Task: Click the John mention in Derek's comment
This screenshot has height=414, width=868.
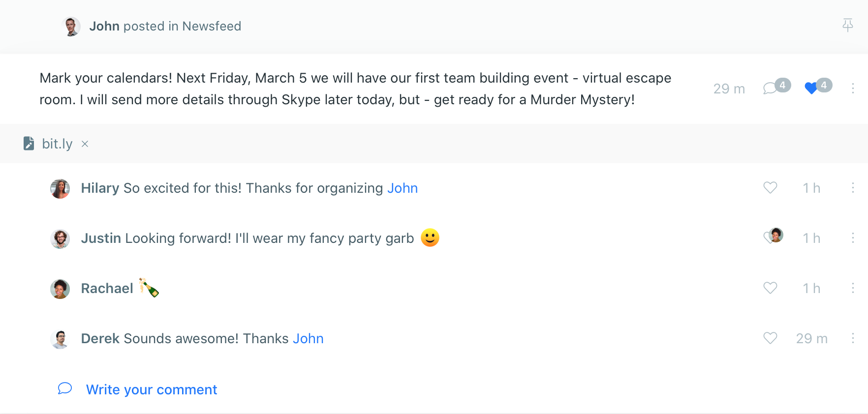Action: (x=308, y=339)
